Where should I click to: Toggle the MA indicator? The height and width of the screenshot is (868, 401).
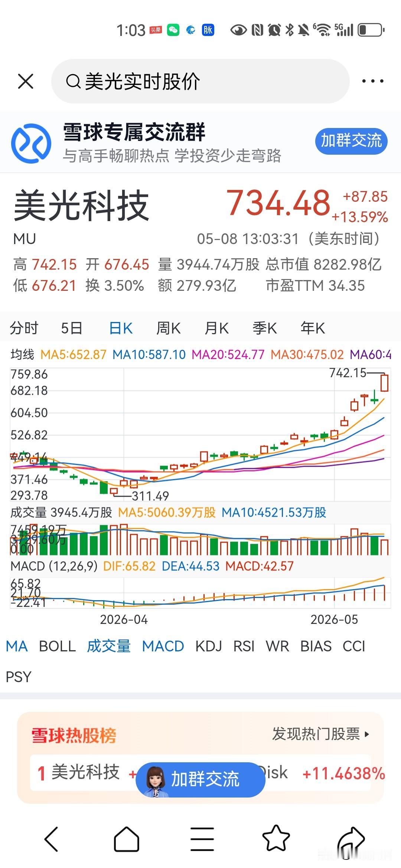(17, 646)
